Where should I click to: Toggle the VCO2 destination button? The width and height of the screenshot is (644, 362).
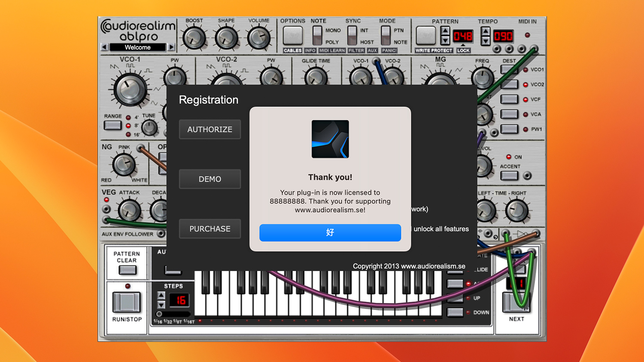click(x=510, y=84)
